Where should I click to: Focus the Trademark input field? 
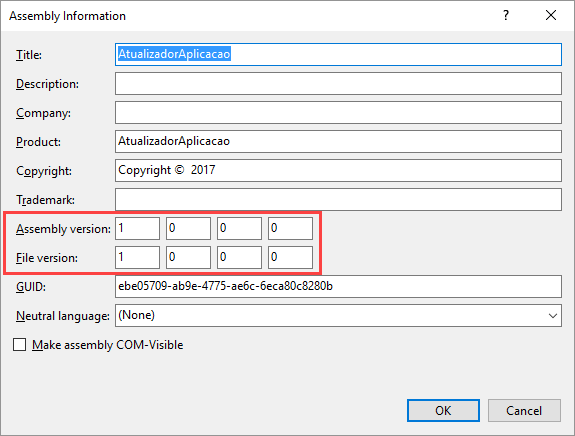click(x=338, y=199)
